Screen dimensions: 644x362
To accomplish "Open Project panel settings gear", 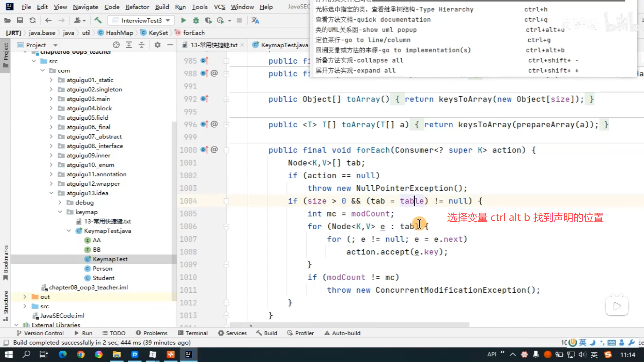I will (x=157, y=45).
